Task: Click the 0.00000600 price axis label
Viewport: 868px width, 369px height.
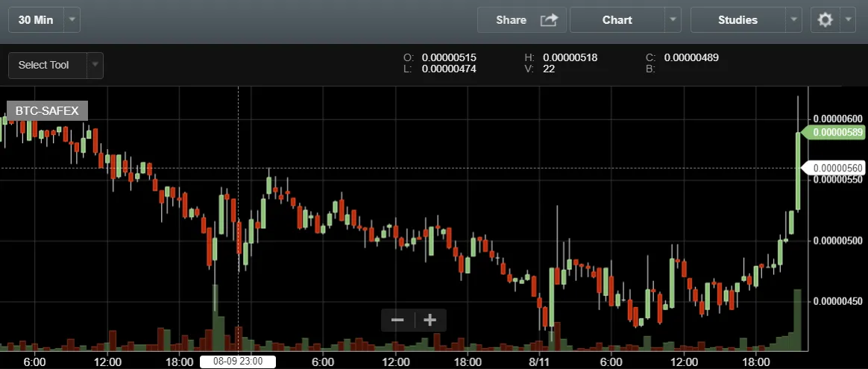Action: click(838, 119)
